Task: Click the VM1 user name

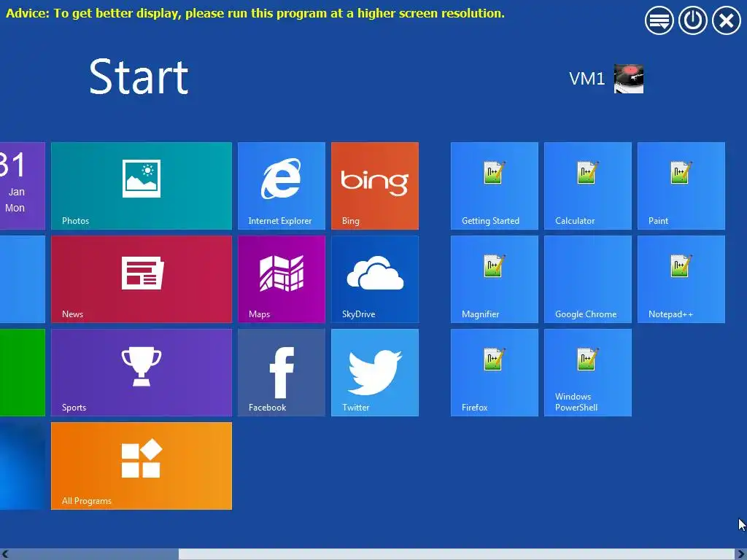Action: pos(587,79)
